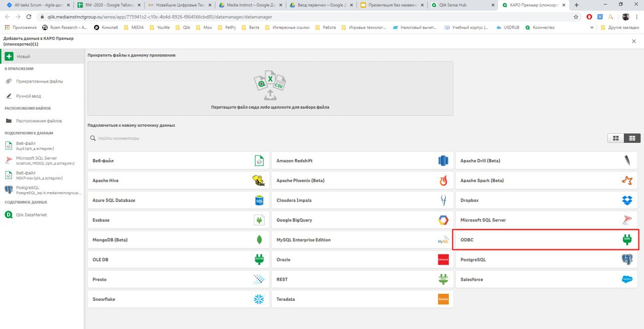Click the Teradata orange icon

pyautogui.click(x=443, y=299)
